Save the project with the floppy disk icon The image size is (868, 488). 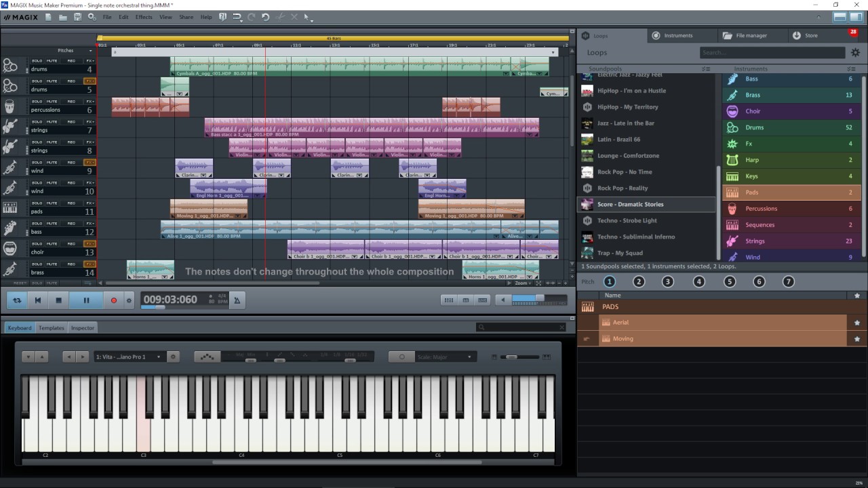click(x=77, y=17)
